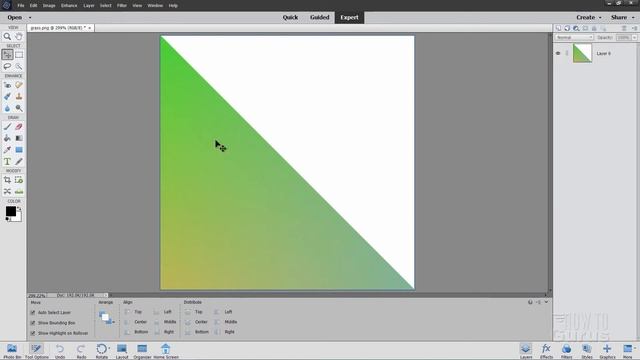The width and height of the screenshot is (640, 360).
Task: Open the Organizer
Action: click(142, 351)
